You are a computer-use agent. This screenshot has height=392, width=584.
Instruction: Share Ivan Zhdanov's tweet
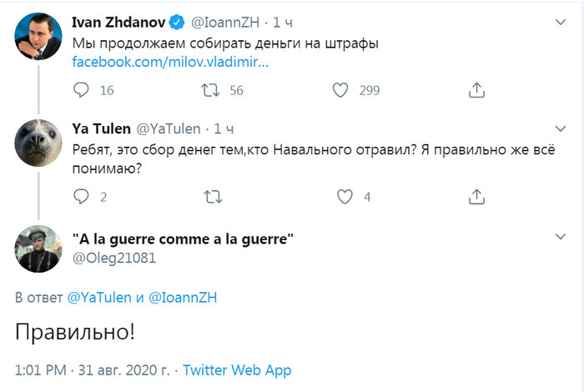pos(476,90)
